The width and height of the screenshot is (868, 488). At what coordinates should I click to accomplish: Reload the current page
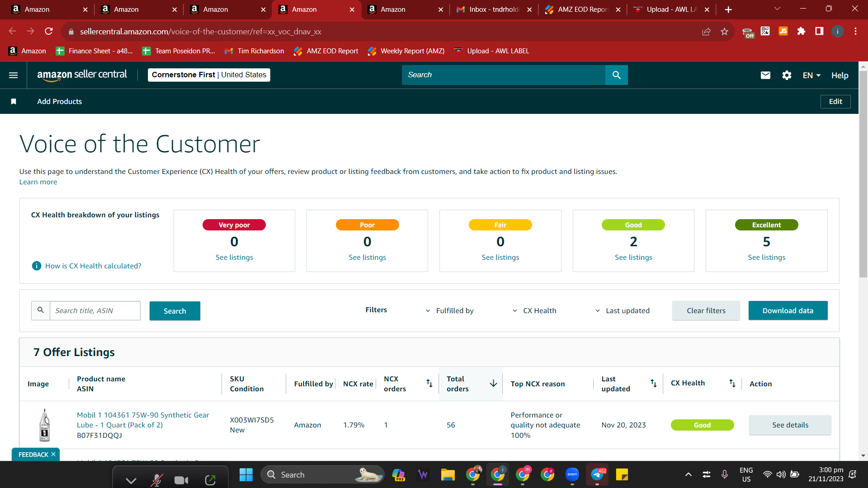pos(49,31)
